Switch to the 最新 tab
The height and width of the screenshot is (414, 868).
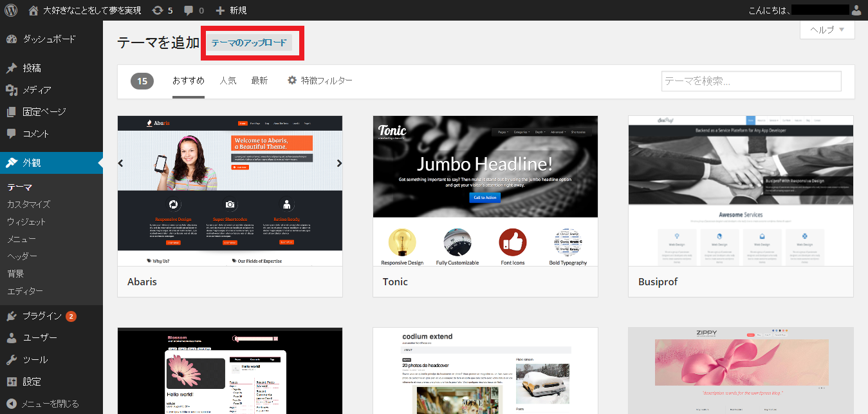tap(259, 80)
